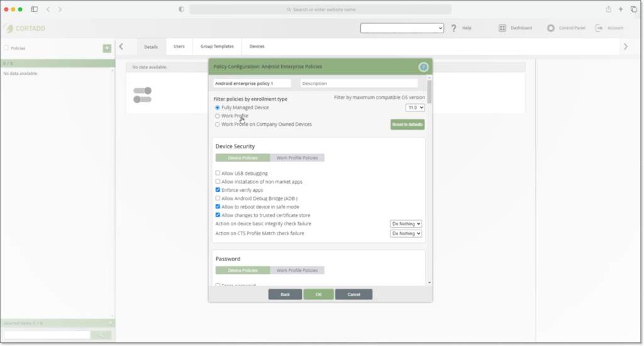
Task: Click the search magnifier in Policies panel
Action: pyautogui.click(x=101, y=335)
